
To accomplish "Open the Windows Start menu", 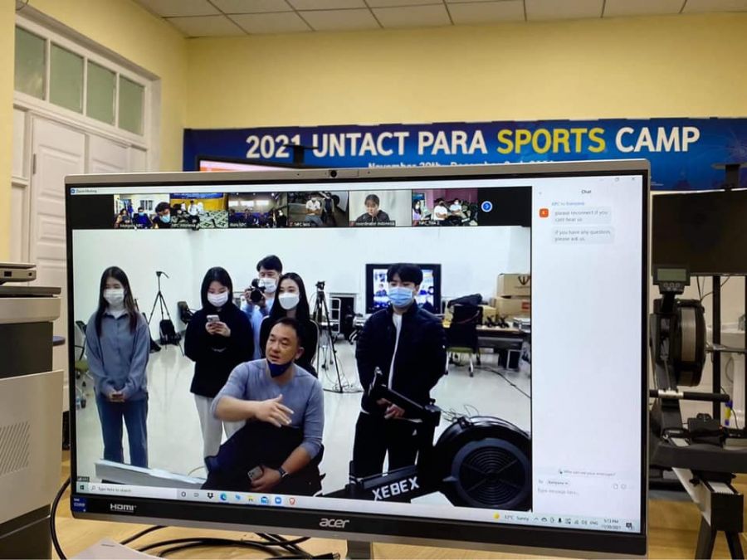I will pos(82,488).
